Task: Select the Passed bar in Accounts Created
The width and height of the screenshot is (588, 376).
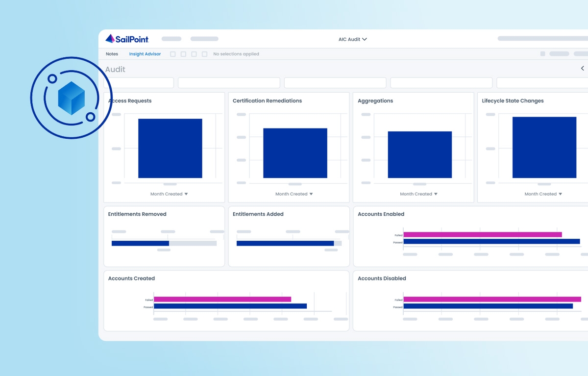Action: [230, 306]
